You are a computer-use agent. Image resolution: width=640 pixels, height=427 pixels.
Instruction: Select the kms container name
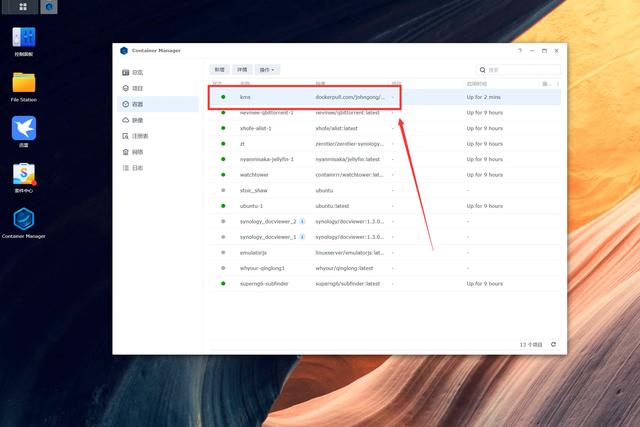(x=245, y=97)
